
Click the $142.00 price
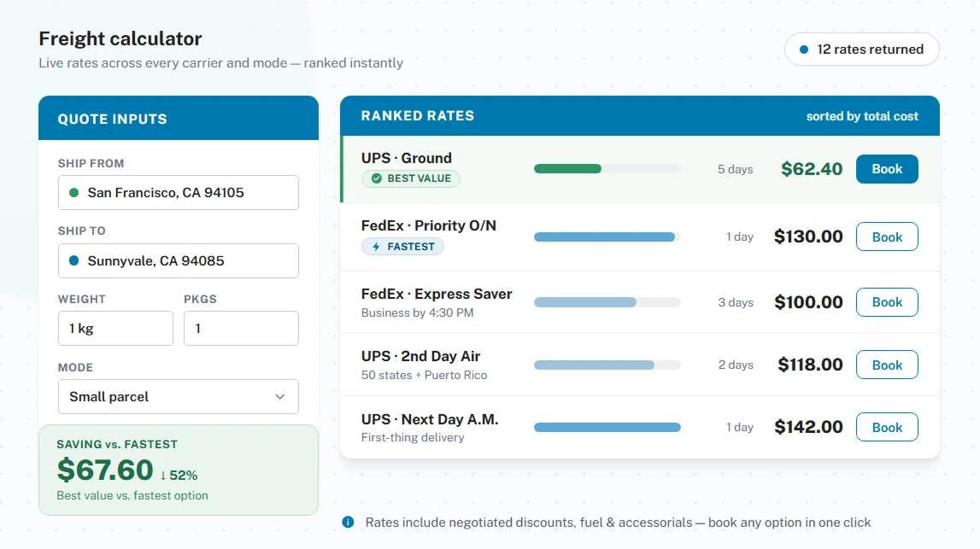(x=808, y=427)
